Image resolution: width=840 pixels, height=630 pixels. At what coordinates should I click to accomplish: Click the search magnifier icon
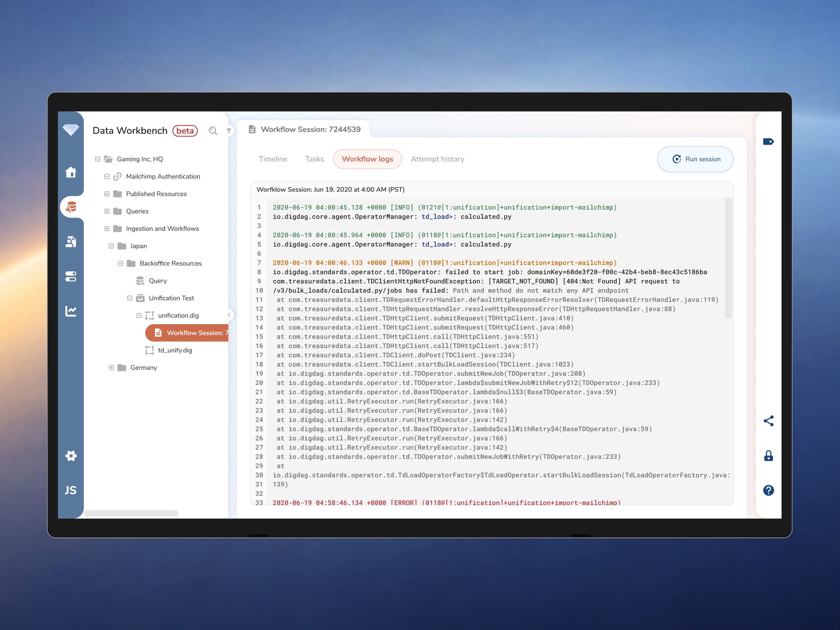pos(213,131)
